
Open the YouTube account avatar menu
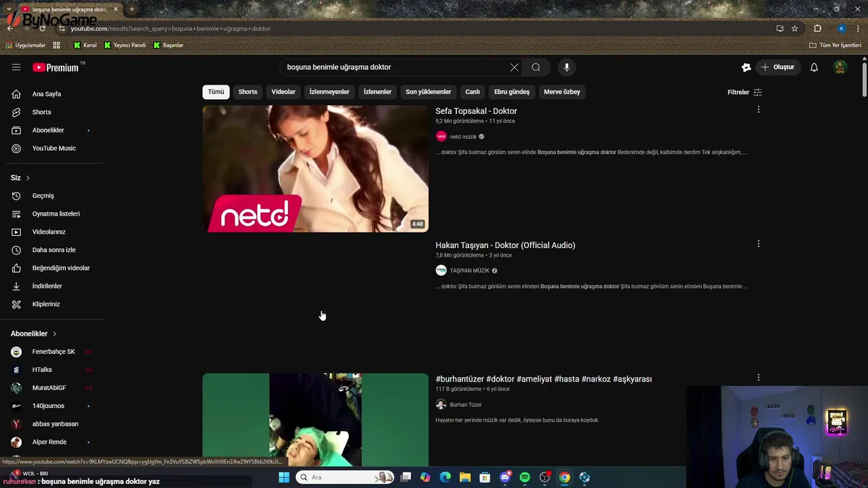point(840,67)
